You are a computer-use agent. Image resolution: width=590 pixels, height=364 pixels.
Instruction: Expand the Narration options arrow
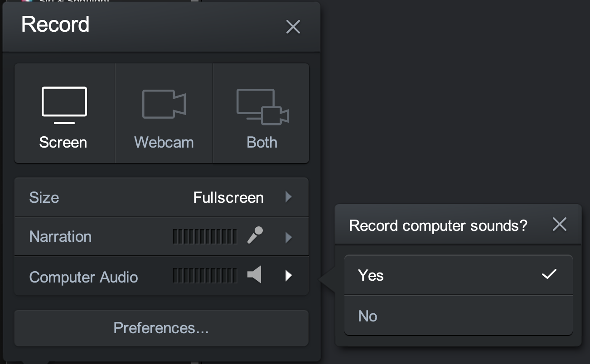point(289,237)
